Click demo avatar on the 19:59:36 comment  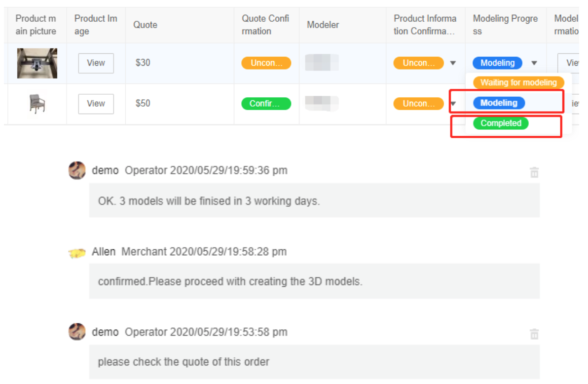[77, 170]
